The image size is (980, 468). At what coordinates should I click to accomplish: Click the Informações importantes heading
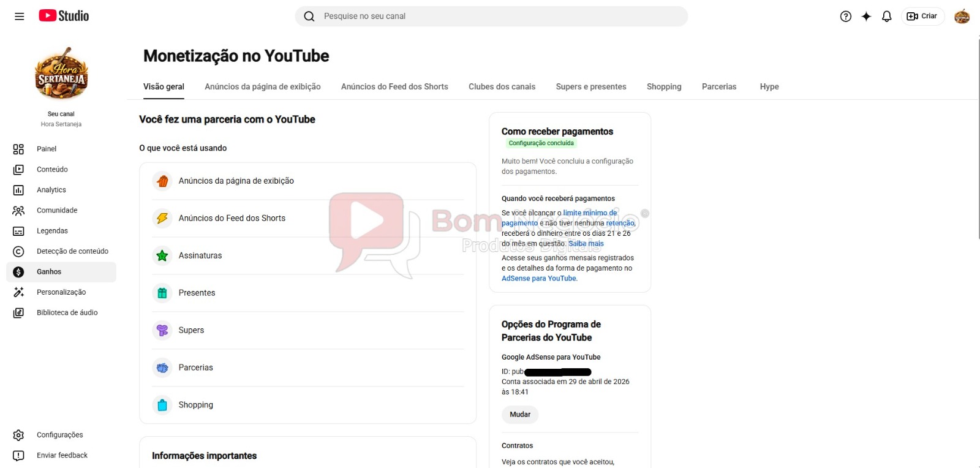tap(204, 456)
